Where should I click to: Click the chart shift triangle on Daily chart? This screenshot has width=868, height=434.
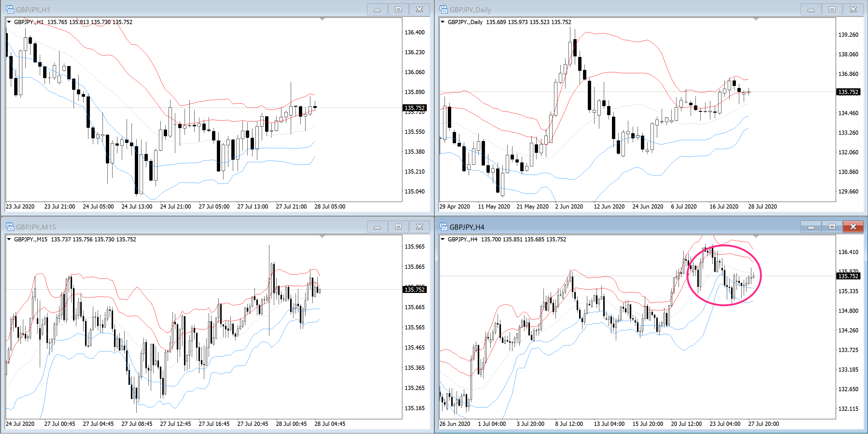tap(756, 20)
